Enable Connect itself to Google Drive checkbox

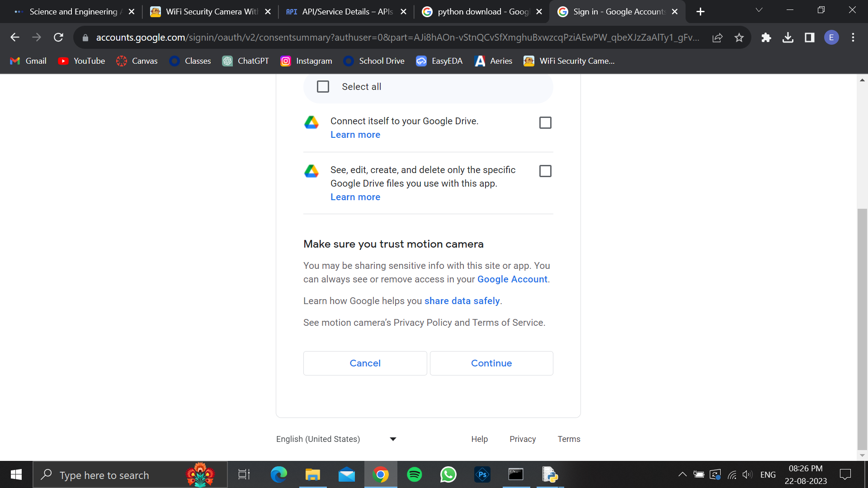[x=545, y=122]
